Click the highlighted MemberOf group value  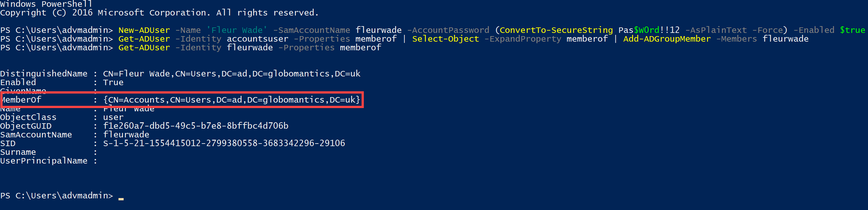pos(231,100)
